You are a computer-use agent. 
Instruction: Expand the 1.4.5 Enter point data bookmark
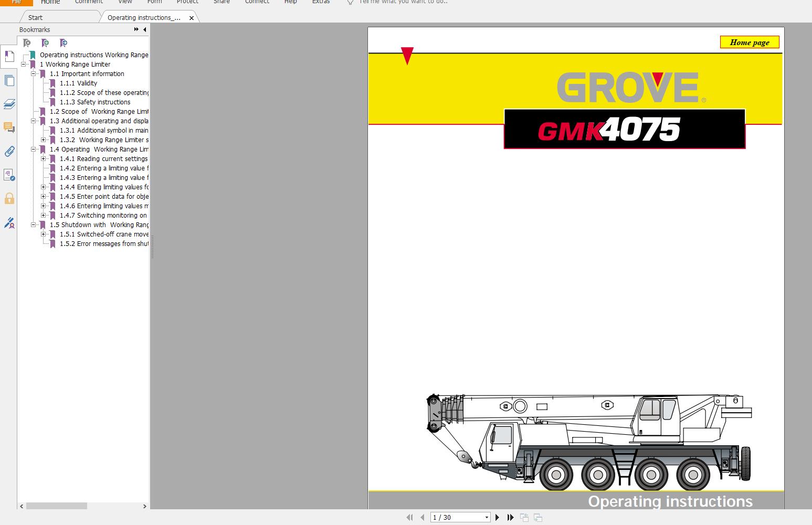[x=44, y=197]
